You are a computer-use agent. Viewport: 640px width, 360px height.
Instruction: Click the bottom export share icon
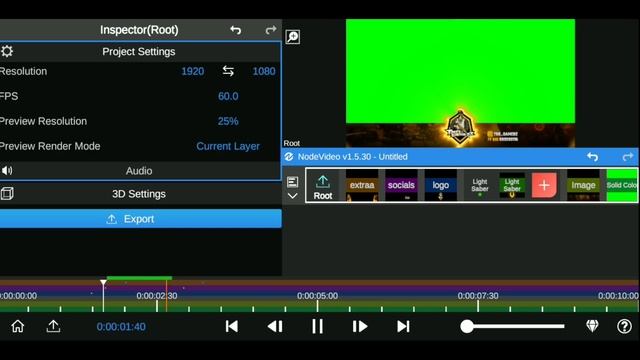53,326
